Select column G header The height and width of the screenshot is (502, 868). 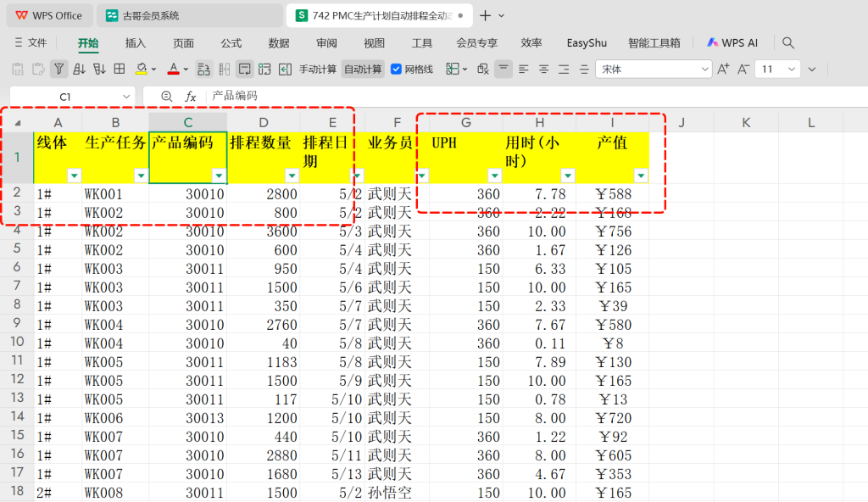(x=466, y=122)
